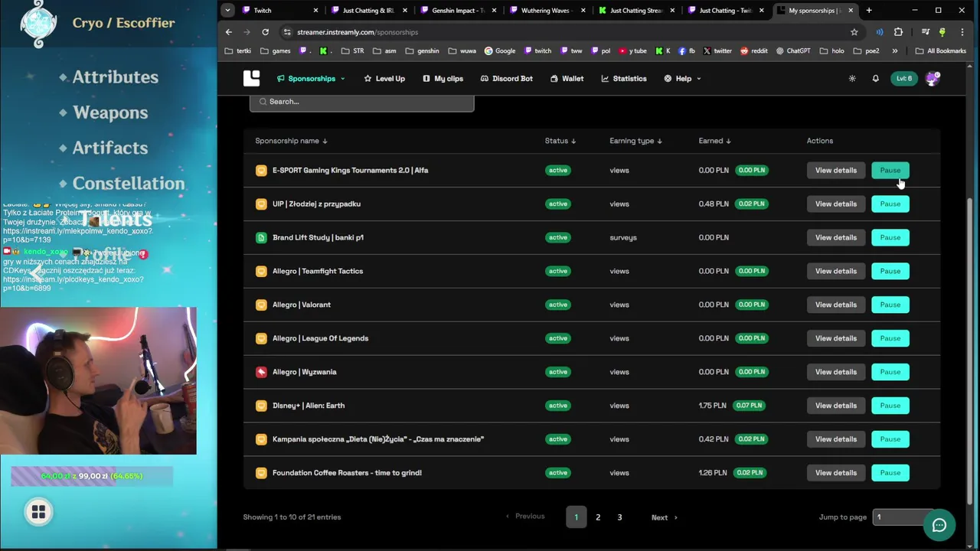Pause the E-SPORT Gaming Kings sponsorship
The height and width of the screenshot is (551, 980).
(890, 170)
